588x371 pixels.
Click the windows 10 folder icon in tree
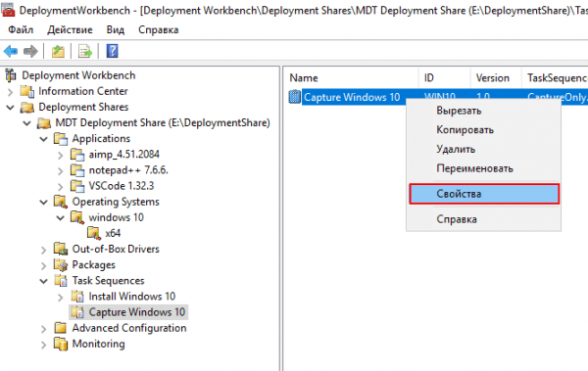[x=77, y=217]
